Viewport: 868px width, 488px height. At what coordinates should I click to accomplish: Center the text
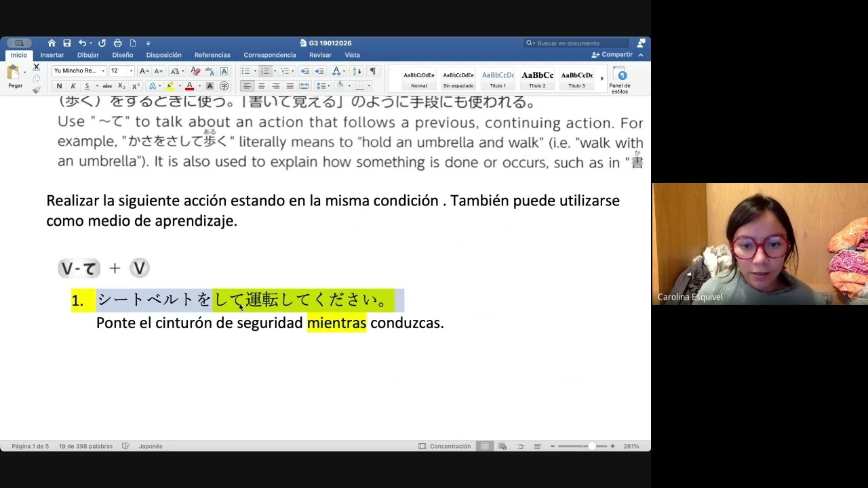click(261, 86)
